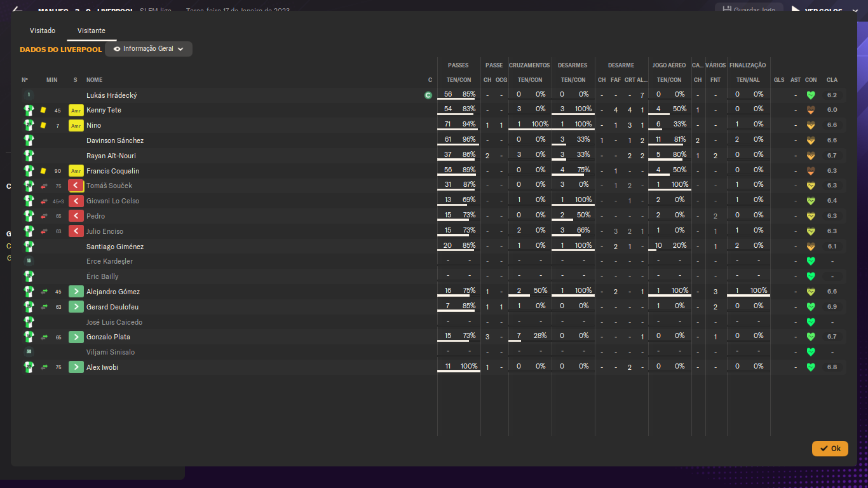Click Gonzalo Plata's green substituted-on arrow

76,337
